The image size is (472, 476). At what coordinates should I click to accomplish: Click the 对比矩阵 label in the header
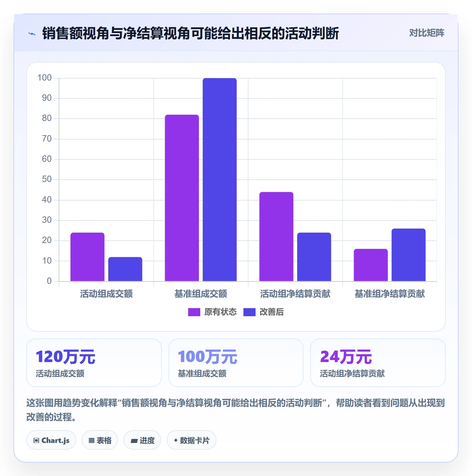point(426,33)
